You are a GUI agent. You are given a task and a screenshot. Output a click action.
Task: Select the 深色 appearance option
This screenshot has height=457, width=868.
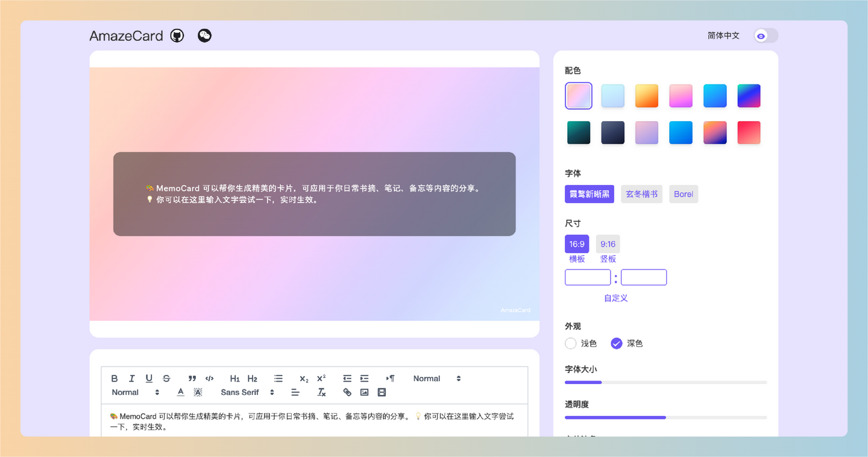click(x=627, y=344)
